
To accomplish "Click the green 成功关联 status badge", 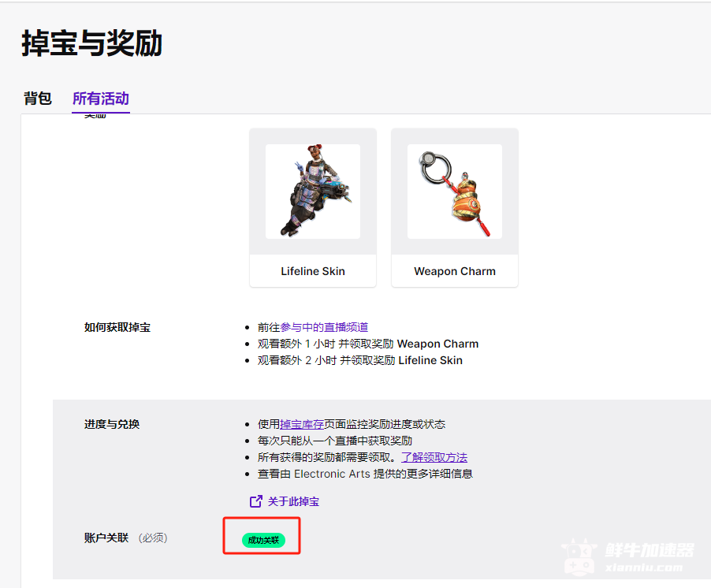I will click(263, 540).
